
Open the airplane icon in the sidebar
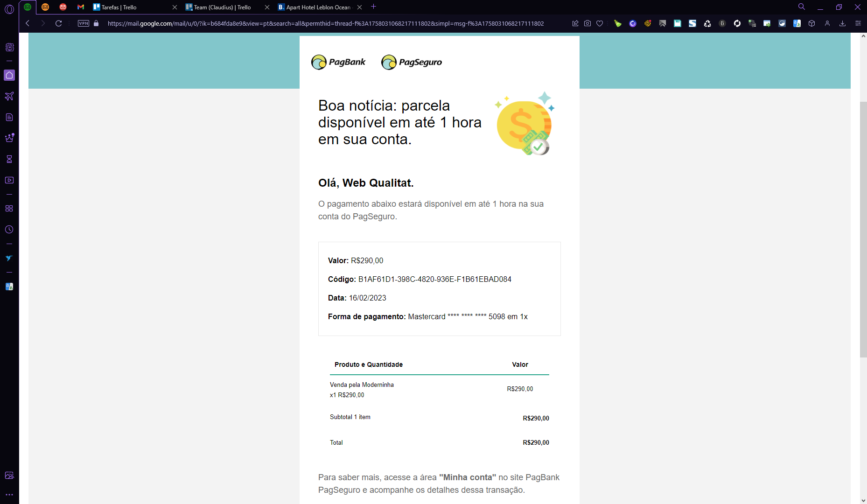(x=9, y=96)
